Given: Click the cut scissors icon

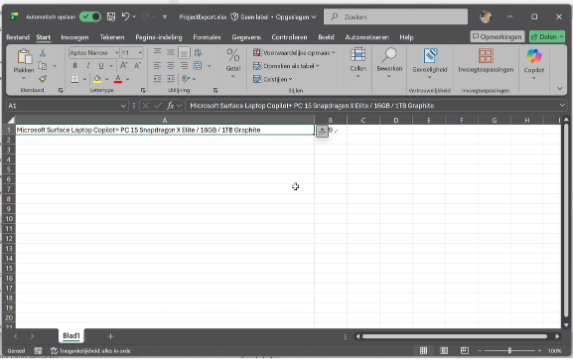Looking at the screenshot, I should coord(43,53).
